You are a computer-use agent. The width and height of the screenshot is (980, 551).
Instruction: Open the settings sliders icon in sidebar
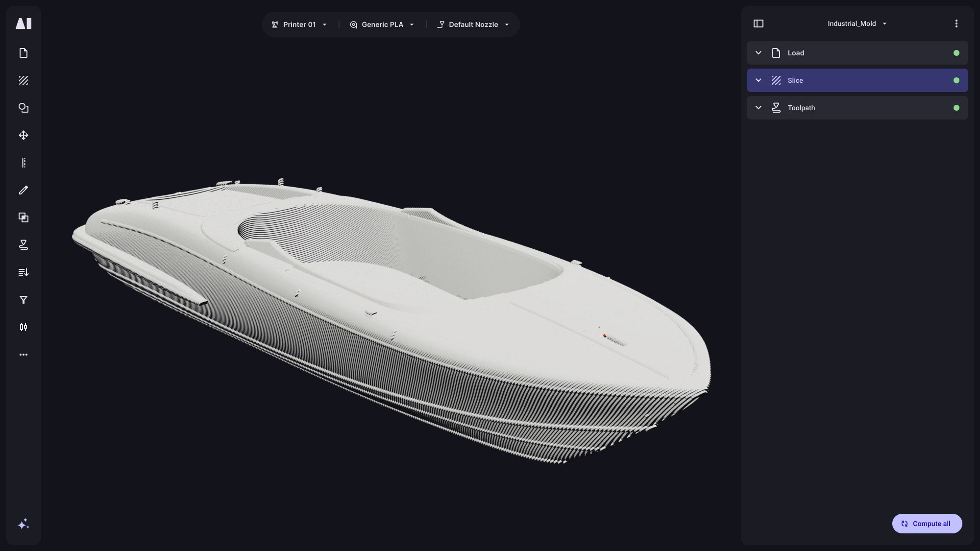click(24, 327)
